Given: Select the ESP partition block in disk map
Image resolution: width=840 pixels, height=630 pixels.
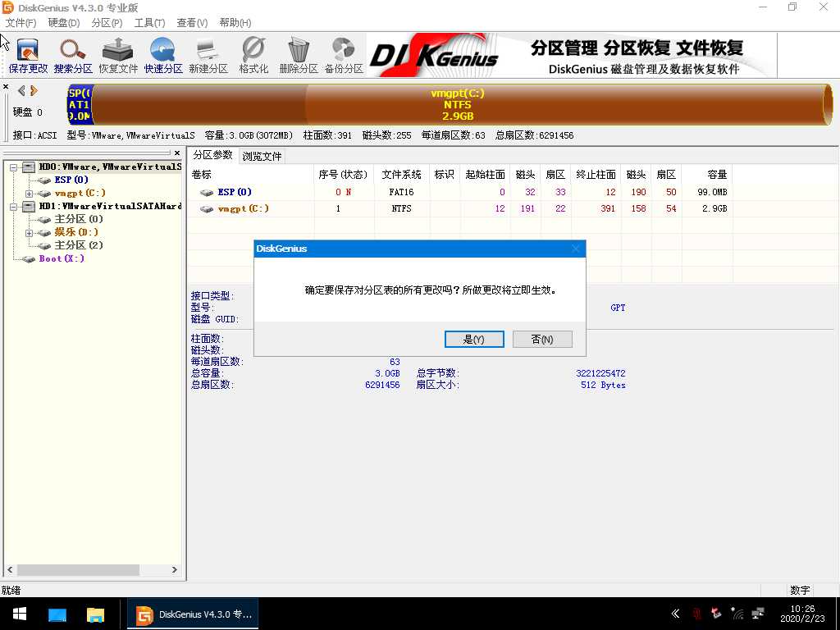Looking at the screenshot, I should click(x=80, y=104).
